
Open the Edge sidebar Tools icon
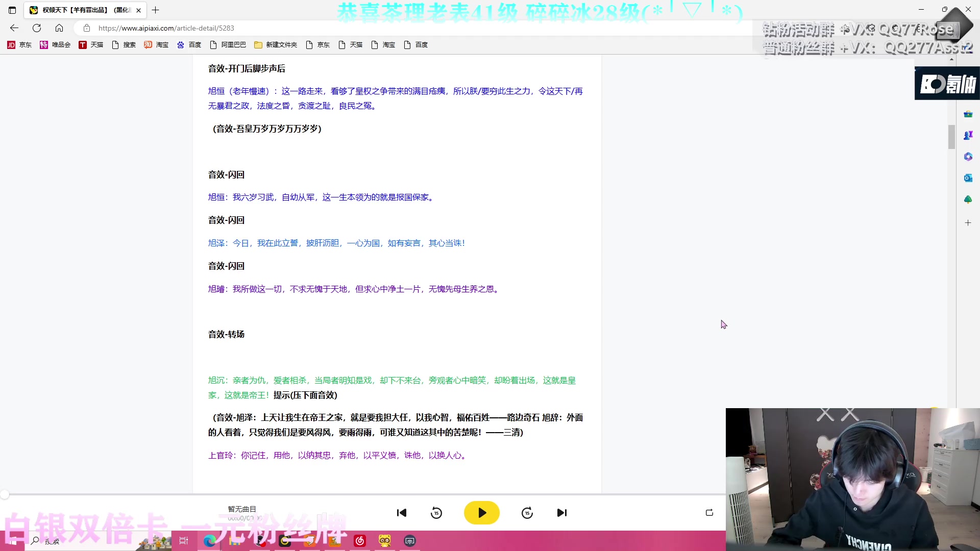[968, 114]
